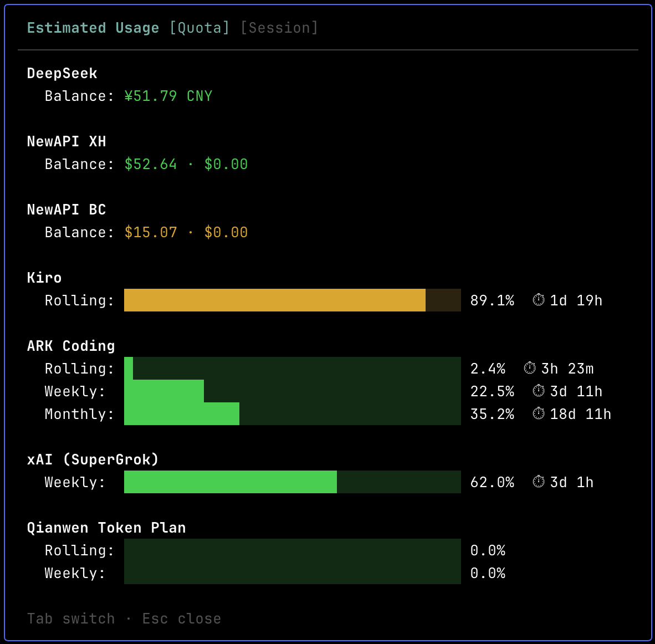Click the Kiro Rolling usage bar
Viewport: 655px width, 644px height.
click(293, 300)
